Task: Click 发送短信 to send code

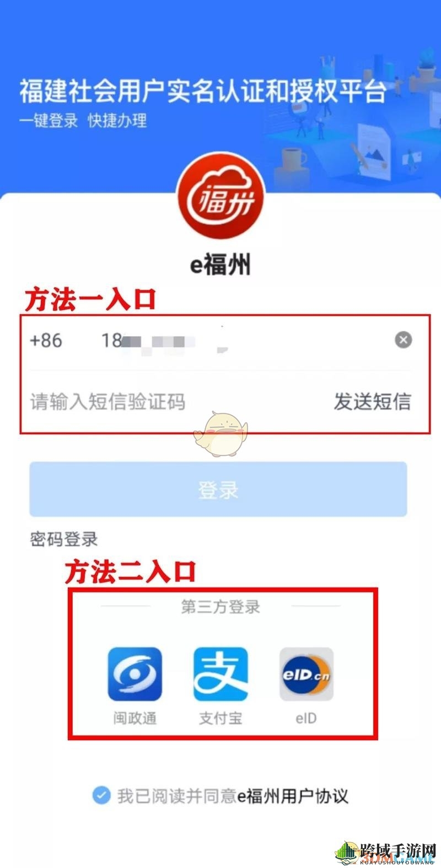Action: tap(372, 401)
